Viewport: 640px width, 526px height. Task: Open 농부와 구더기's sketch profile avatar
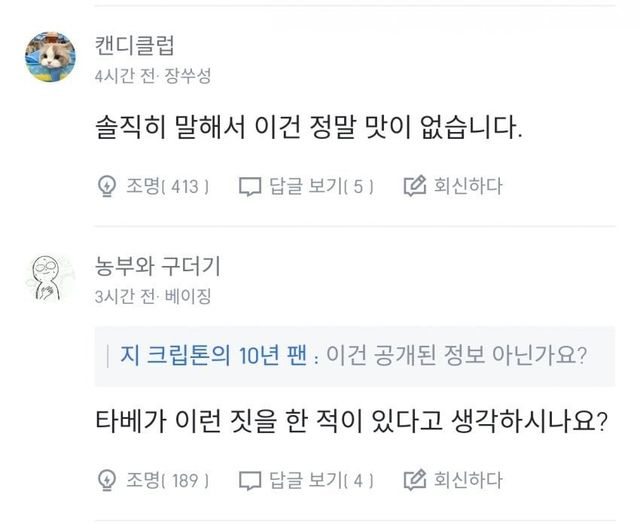[x=50, y=277]
